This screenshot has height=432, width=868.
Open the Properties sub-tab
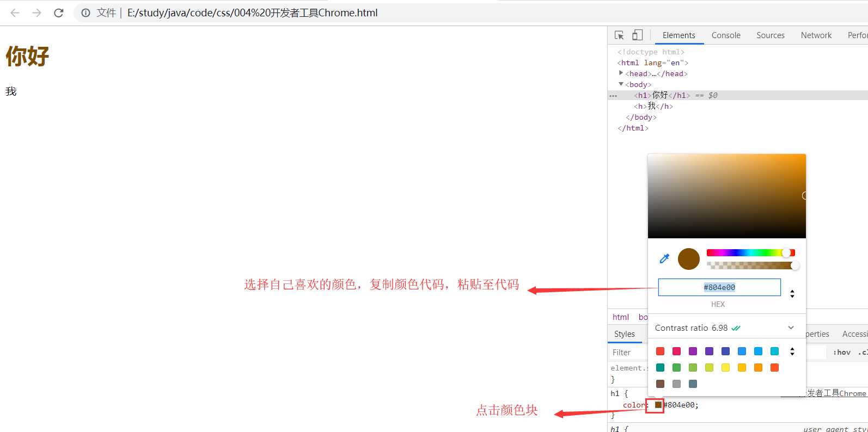click(x=817, y=334)
